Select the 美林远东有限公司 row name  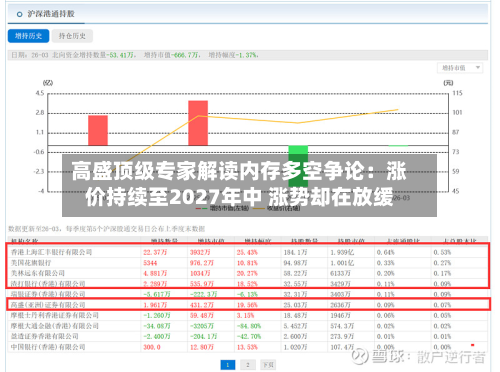38,273
